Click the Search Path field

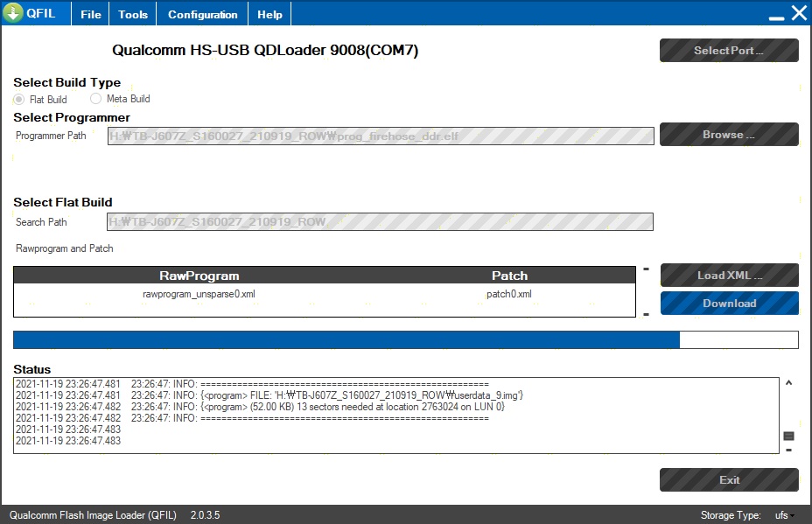coord(380,221)
